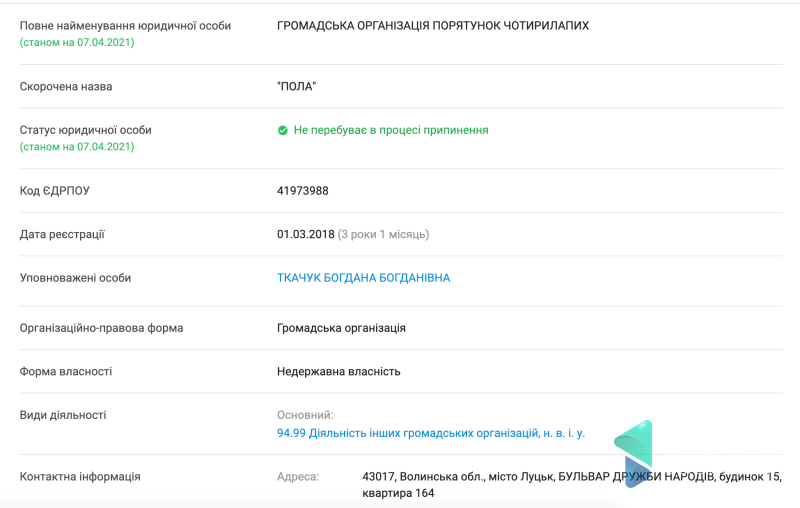Click the "Уповноважені особи" row label
Image resolution: width=800 pixels, height=508 pixels.
[x=75, y=278]
